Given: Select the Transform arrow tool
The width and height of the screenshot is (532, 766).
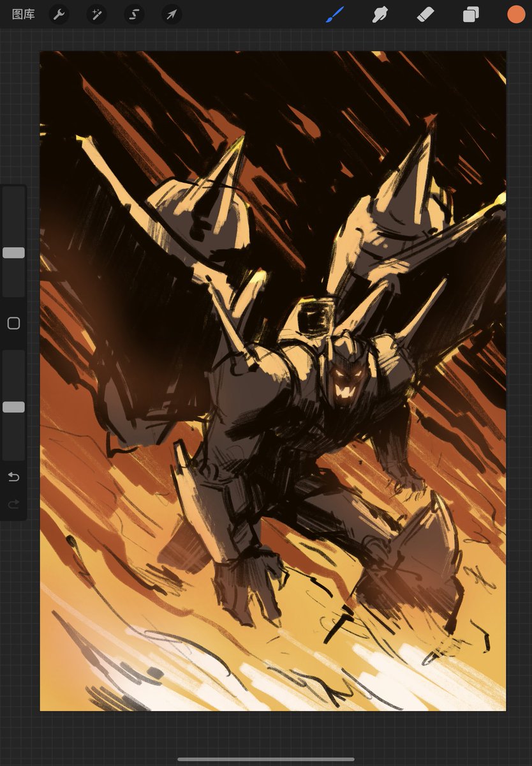Looking at the screenshot, I should point(172,14).
